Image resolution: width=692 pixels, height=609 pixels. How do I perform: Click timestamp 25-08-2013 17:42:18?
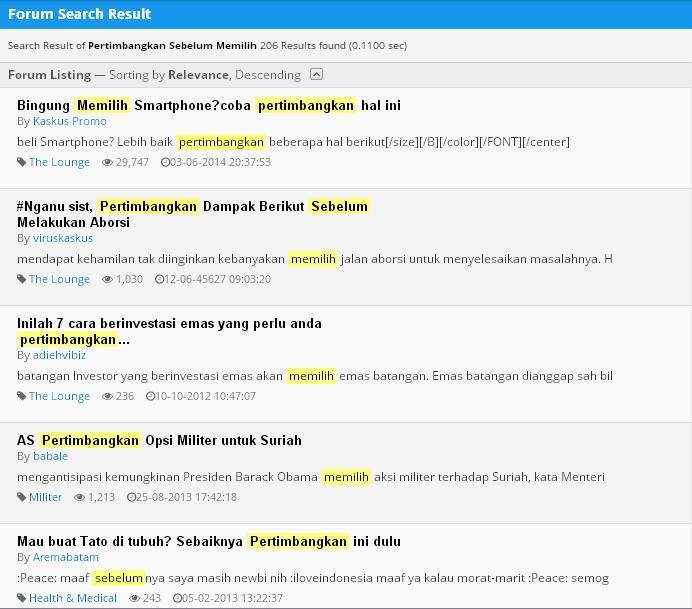point(186,497)
